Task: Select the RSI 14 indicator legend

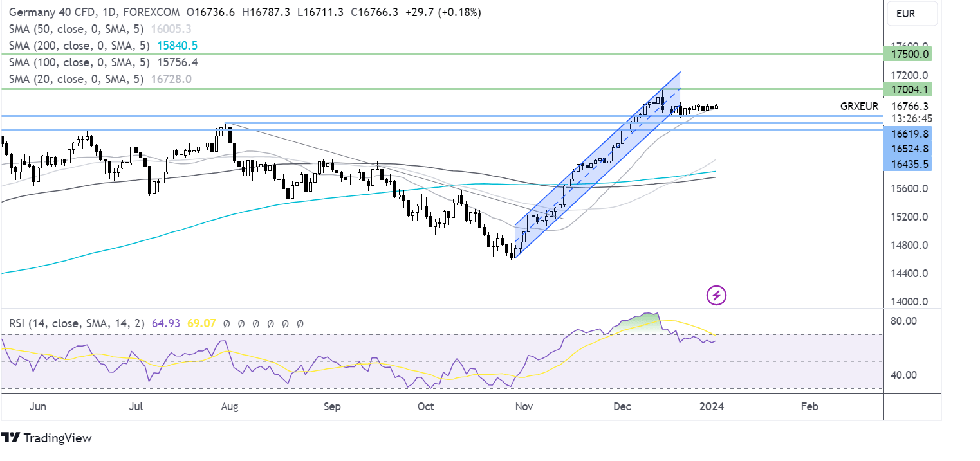Action: click(x=78, y=323)
